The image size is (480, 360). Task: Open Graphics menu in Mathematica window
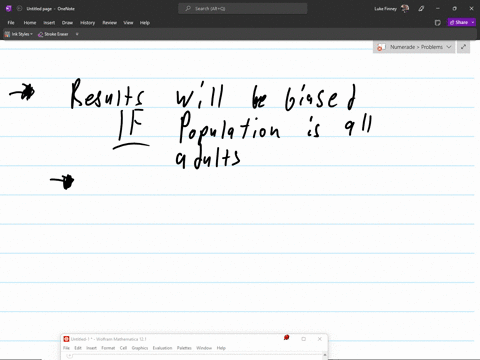(x=140, y=348)
